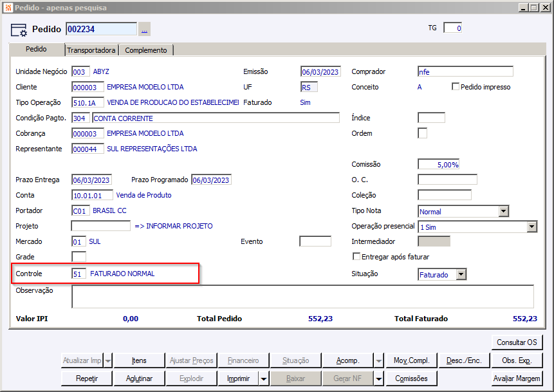This screenshot has width=554, height=392.
Task: Click the Comissões button
Action: [411, 378]
